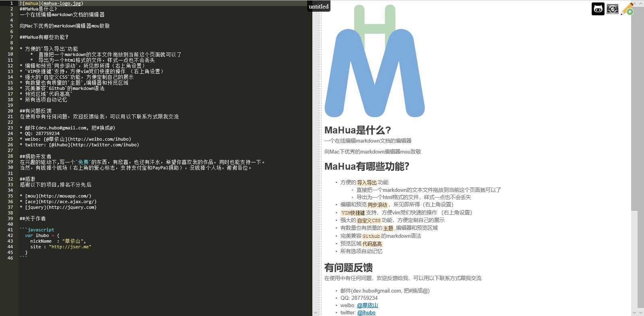
Task: Open the @ihubo twitter link in preview
Action: pyautogui.click(x=366, y=313)
